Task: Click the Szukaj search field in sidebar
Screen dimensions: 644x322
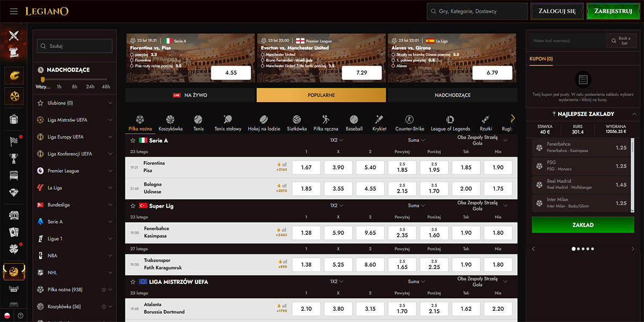Action: [x=75, y=46]
